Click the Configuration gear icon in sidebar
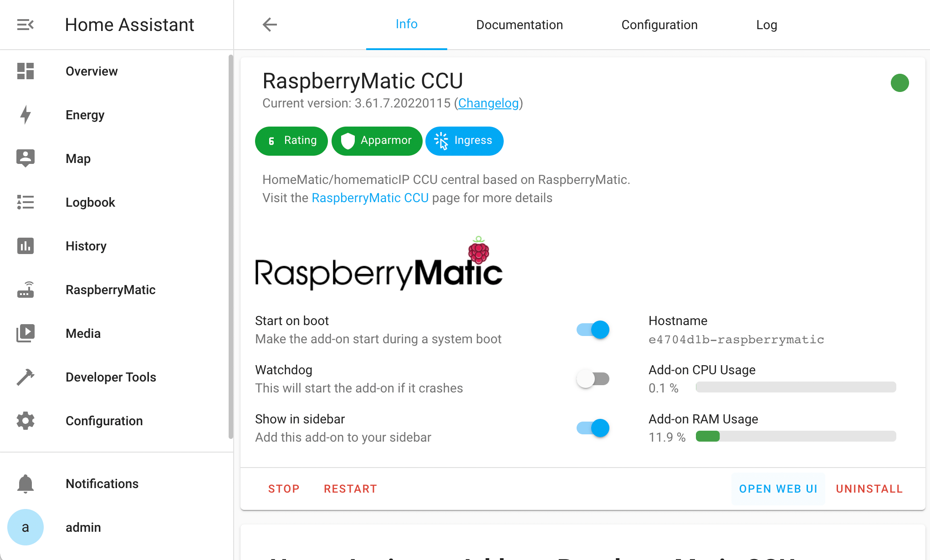 coord(26,421)
